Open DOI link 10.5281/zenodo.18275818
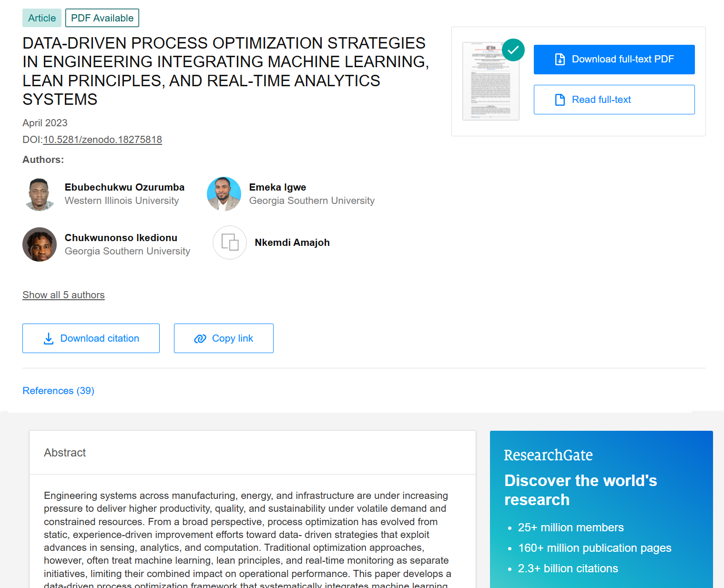This screenshot has height=588, width=724. click(102, 140)
